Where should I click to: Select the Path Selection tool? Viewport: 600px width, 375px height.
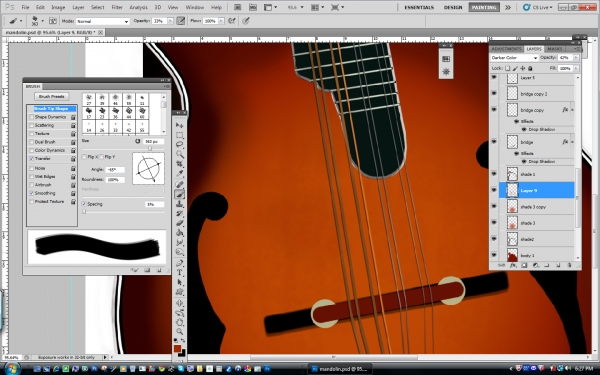tap(179, 282)
